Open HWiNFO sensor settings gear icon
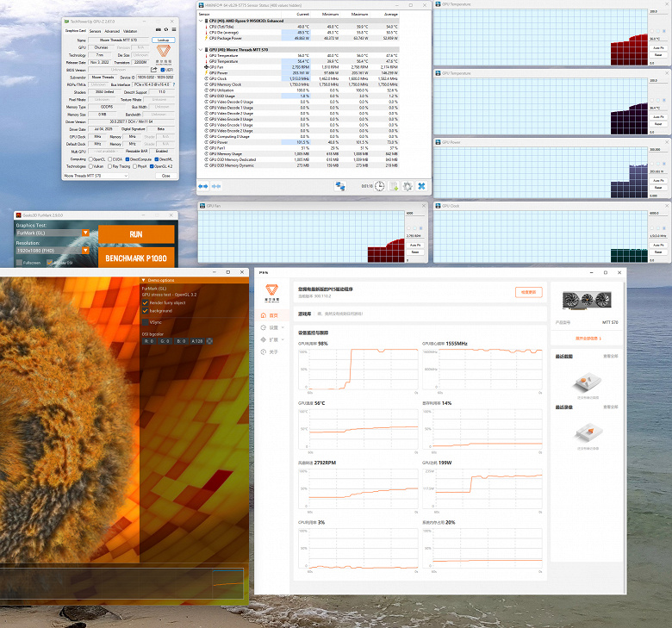672x628 pixels. tap(408, 186)
